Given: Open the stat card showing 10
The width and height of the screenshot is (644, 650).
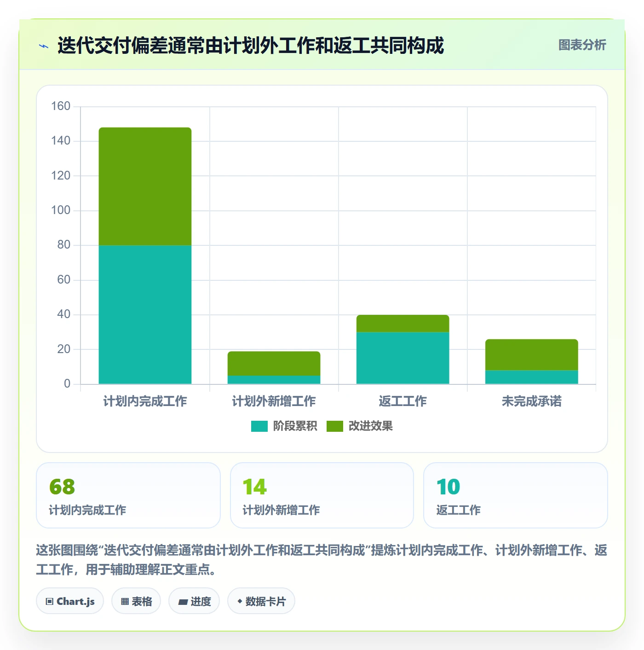Looking at the screenshot, I should pyautogui.click(x=515, y=495).
